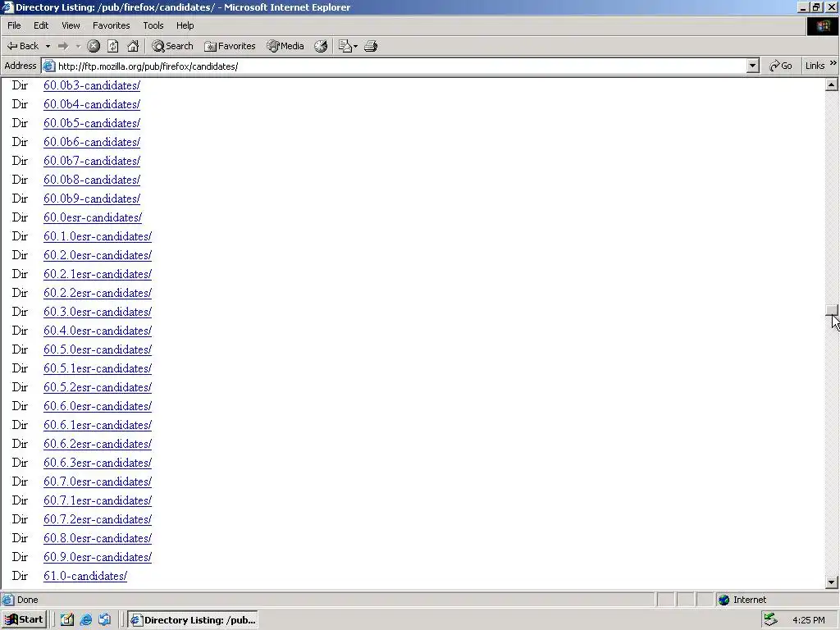Open the 60.7.2esr-candidates/ link

(98, 519)
